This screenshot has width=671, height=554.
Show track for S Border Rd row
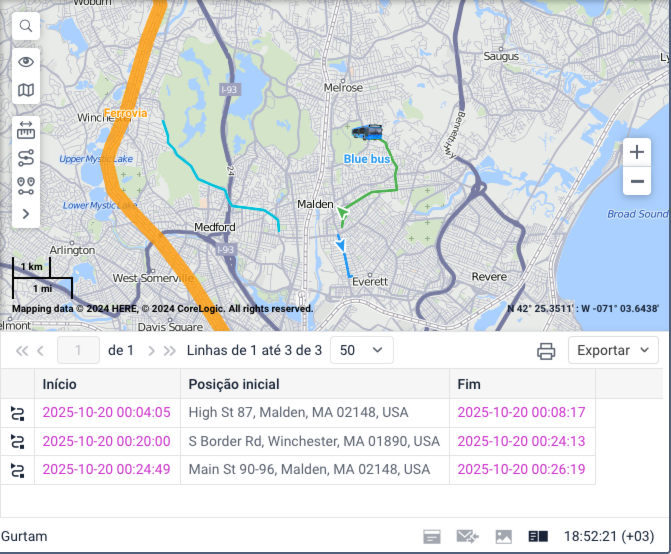(17, 441)
